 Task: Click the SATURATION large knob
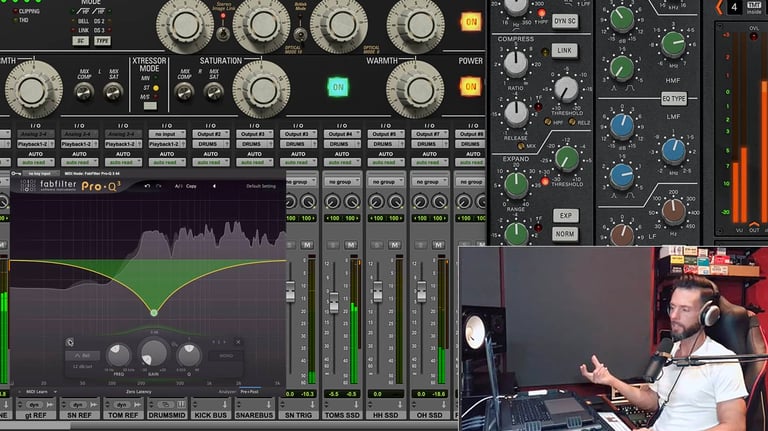[x=261, y=89]
